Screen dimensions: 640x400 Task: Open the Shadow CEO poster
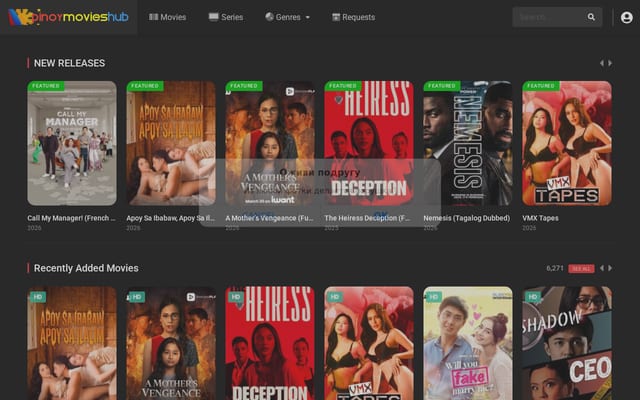coord(567,343)
